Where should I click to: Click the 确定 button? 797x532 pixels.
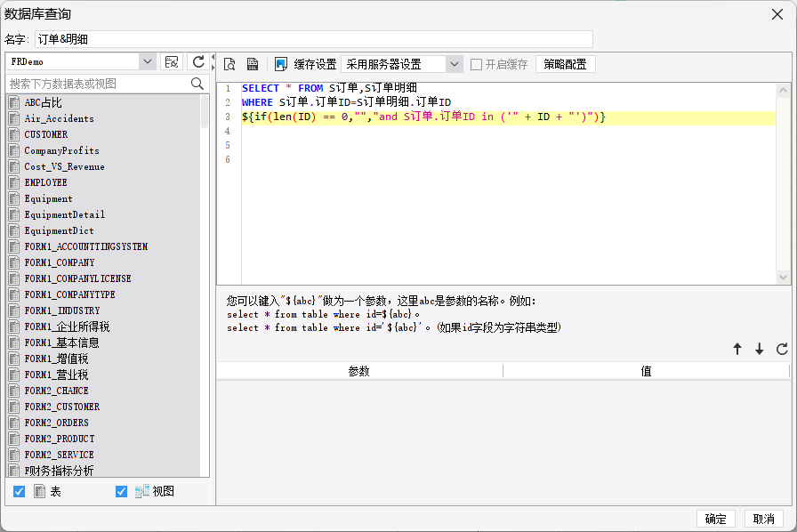[x=716, y=519]
